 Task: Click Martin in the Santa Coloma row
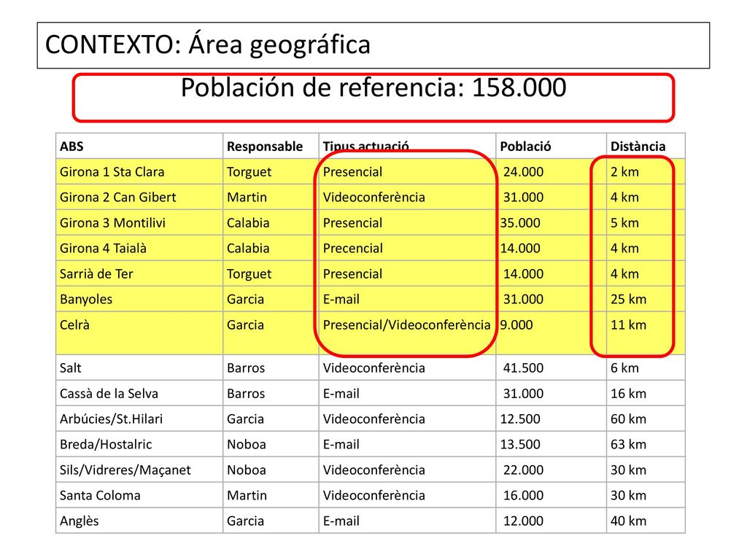247,495
